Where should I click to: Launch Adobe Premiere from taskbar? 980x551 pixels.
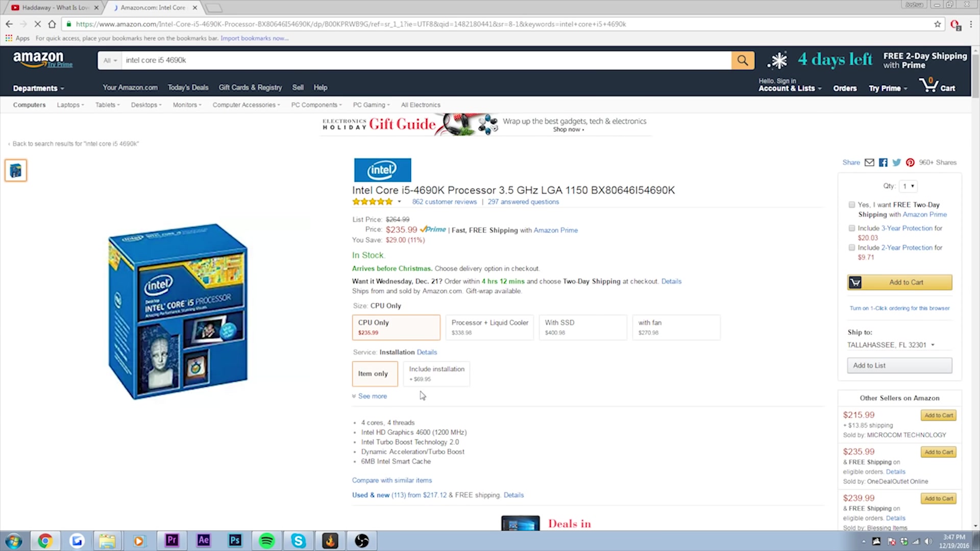[171, 540]
